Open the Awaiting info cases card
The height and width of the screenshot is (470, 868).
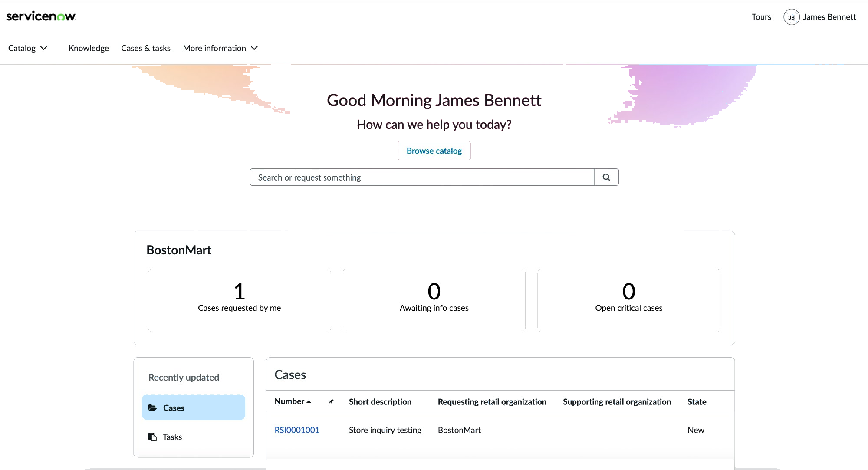coord(434,300)
